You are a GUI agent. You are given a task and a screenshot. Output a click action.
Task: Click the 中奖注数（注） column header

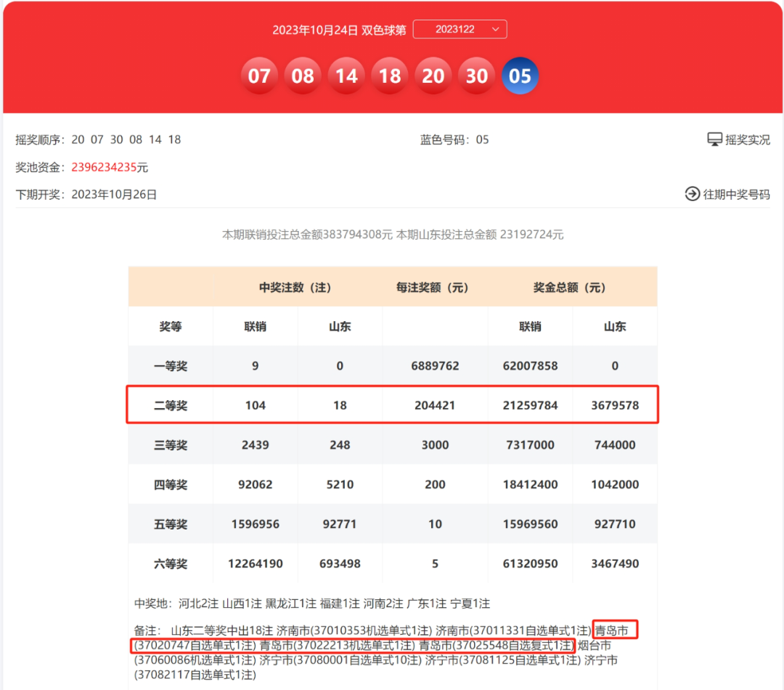(295, 288)
